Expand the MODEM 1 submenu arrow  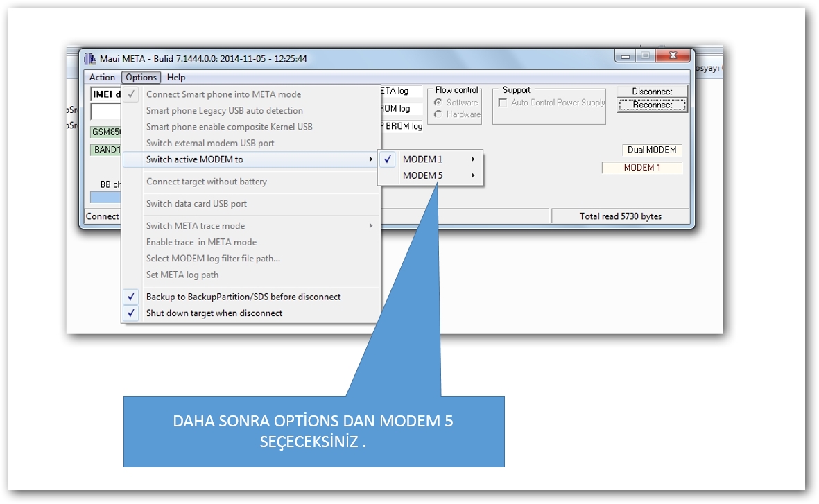click(473, 159)
